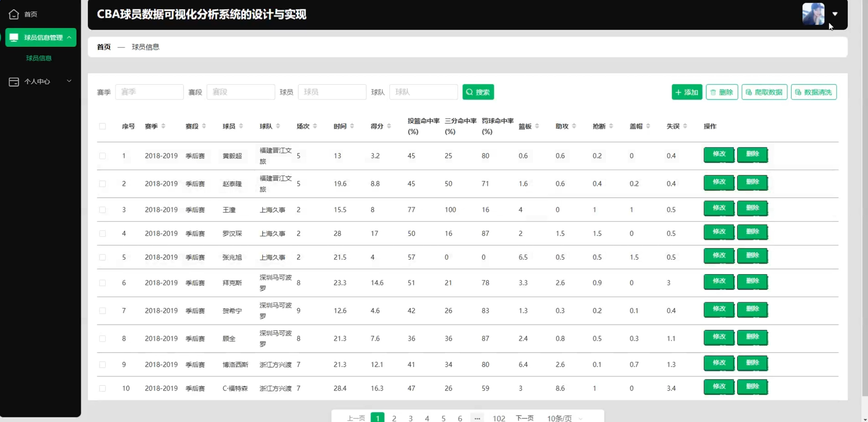Focus the 赛季 search field

[x=149, y=92]
